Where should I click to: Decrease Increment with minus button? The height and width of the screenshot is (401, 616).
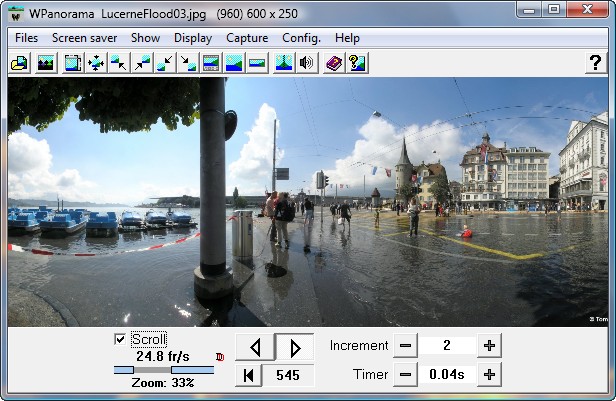pos(405,346)
